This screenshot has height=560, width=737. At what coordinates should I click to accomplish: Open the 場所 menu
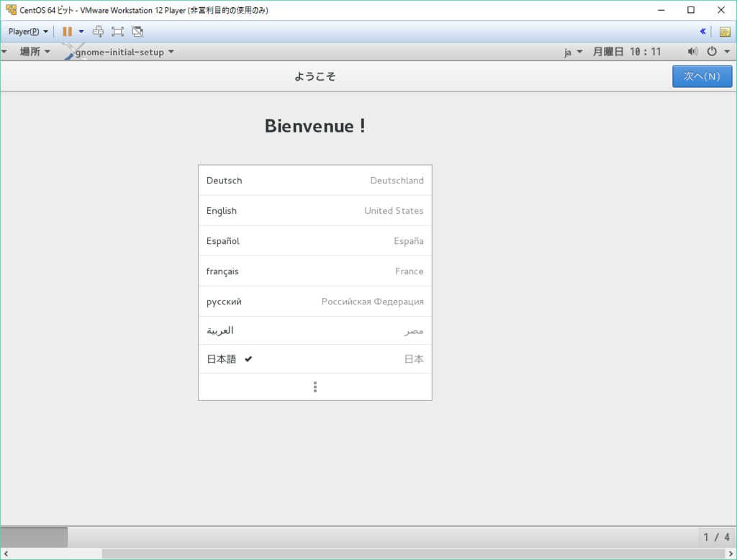coord(35,52)
